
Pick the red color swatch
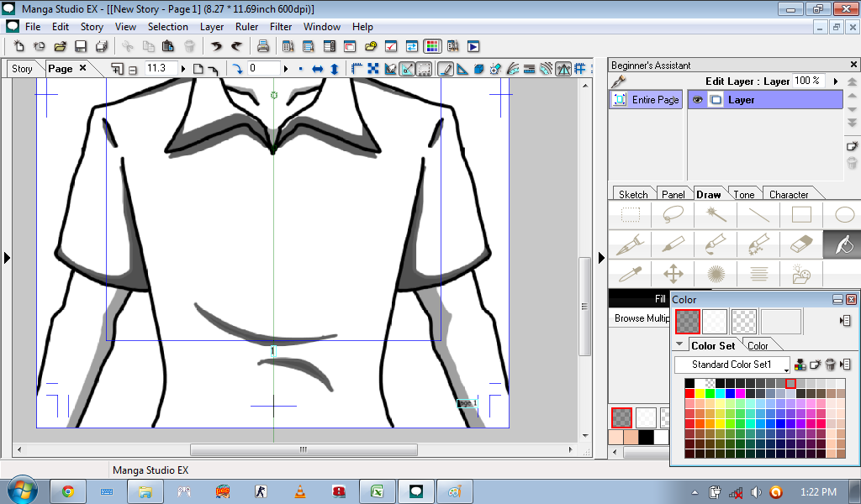[689, 393]
